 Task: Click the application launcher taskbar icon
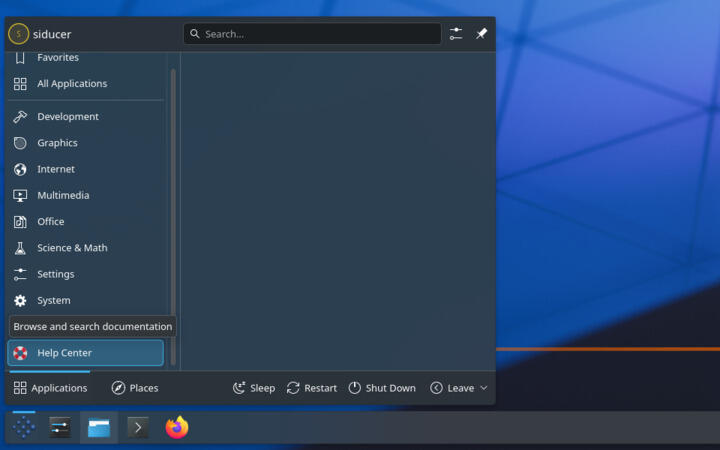pyautogui.click(x=24, y=428)
